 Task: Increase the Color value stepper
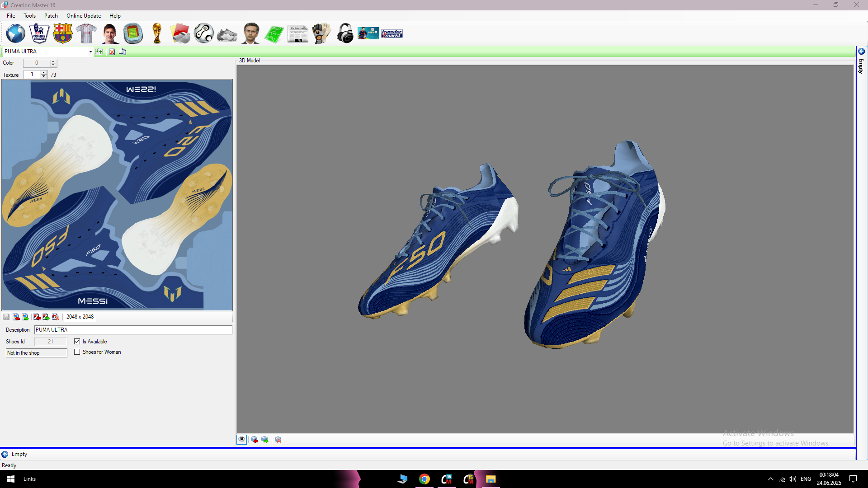click(x=53, y=61)
